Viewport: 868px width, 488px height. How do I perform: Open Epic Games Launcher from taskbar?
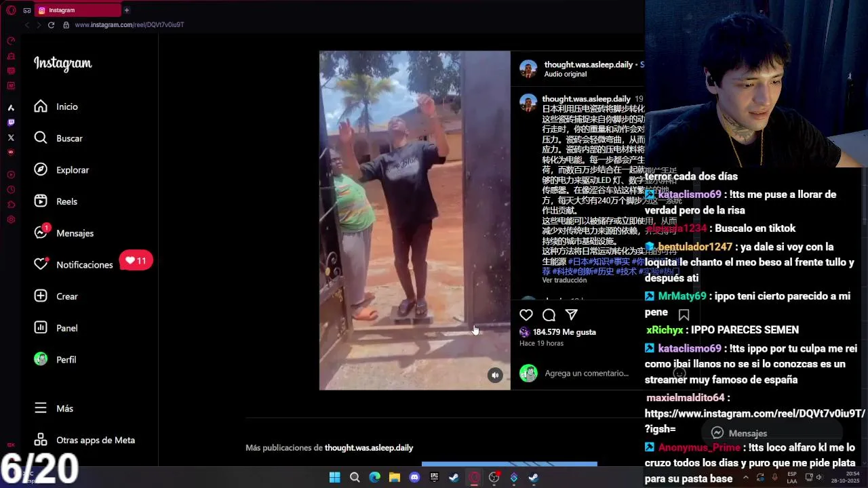tap(434, 477)
